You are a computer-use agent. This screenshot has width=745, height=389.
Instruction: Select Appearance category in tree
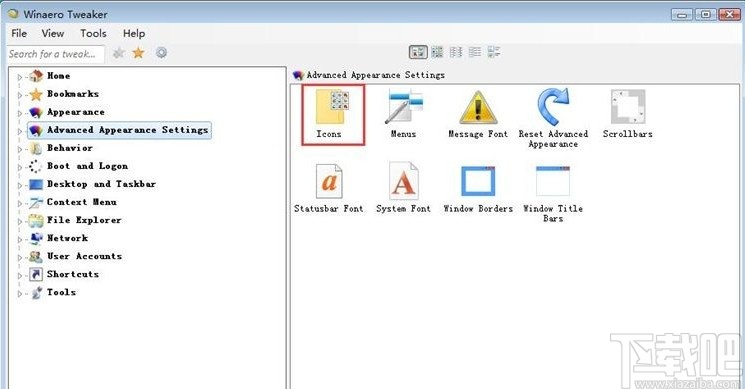(76, 112)
